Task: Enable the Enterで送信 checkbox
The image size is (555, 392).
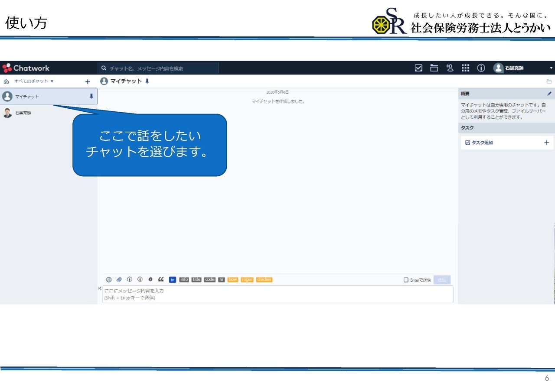Action: [406, 280]
